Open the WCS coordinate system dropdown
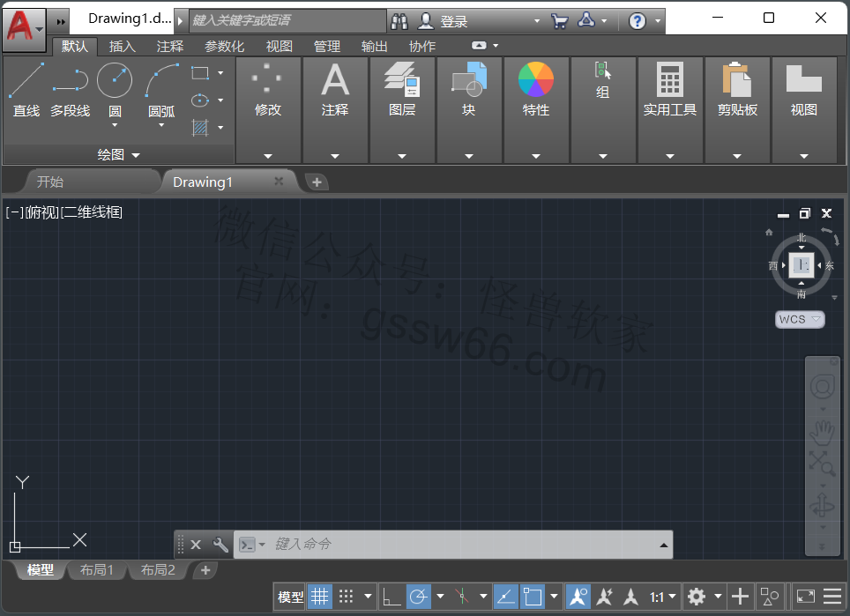Viewport: 850px width, 616px height. pos(800,319)
